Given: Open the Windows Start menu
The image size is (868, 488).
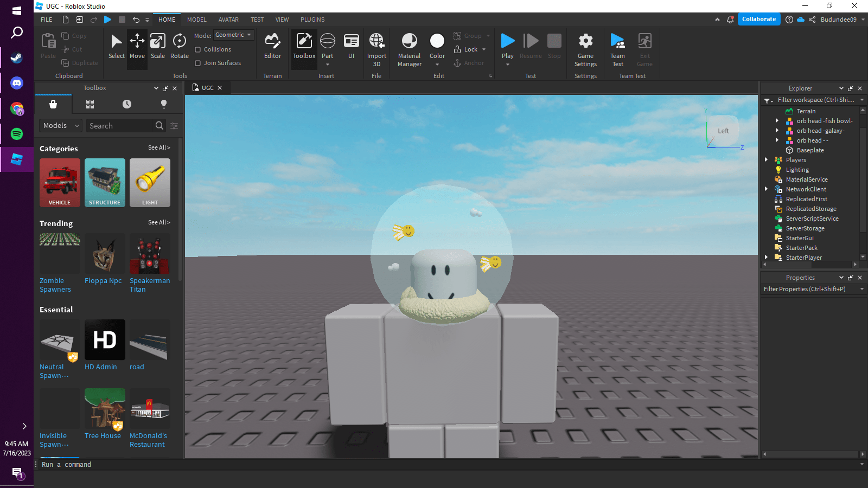Looking at the screenshot, I should pos(17,10).
